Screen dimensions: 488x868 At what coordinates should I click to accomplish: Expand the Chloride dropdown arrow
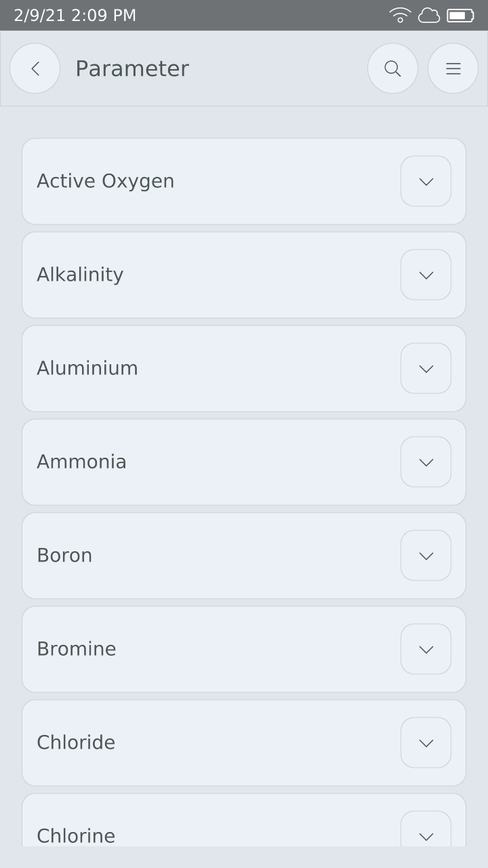click(x=426, y=743)
